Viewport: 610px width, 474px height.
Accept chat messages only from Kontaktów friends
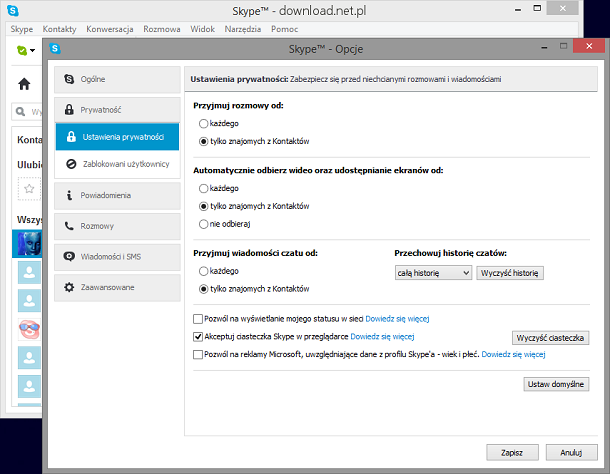point(203,289)
